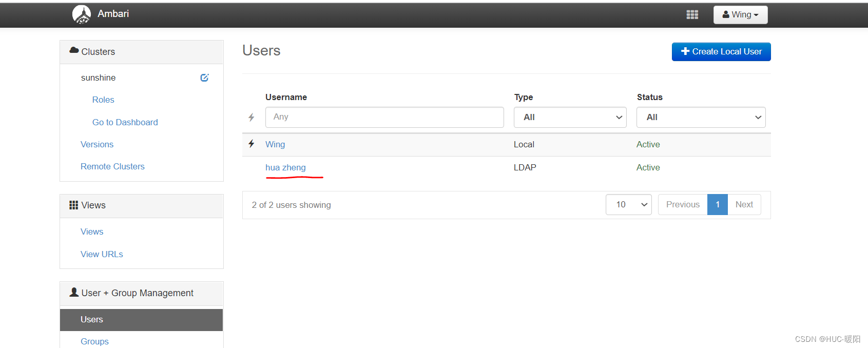
Task: Click the Active status for hua zheng row
Action: [x=648, y=167]
